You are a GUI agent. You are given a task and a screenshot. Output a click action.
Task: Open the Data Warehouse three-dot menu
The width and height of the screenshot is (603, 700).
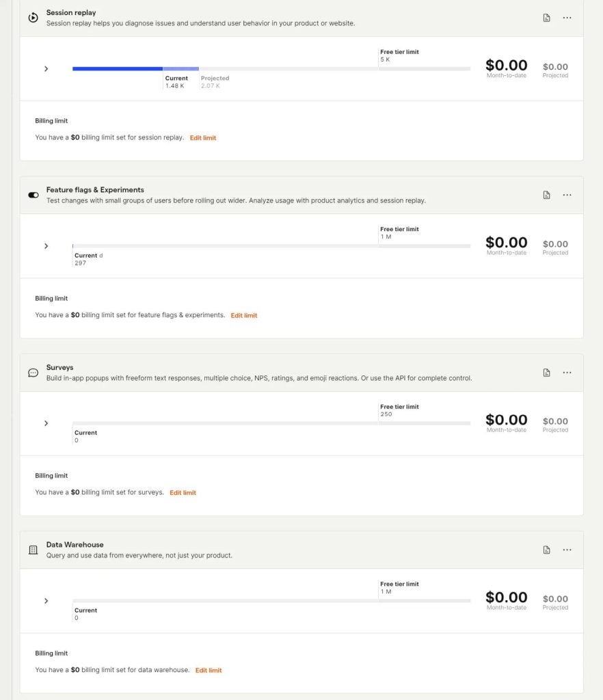567,550
